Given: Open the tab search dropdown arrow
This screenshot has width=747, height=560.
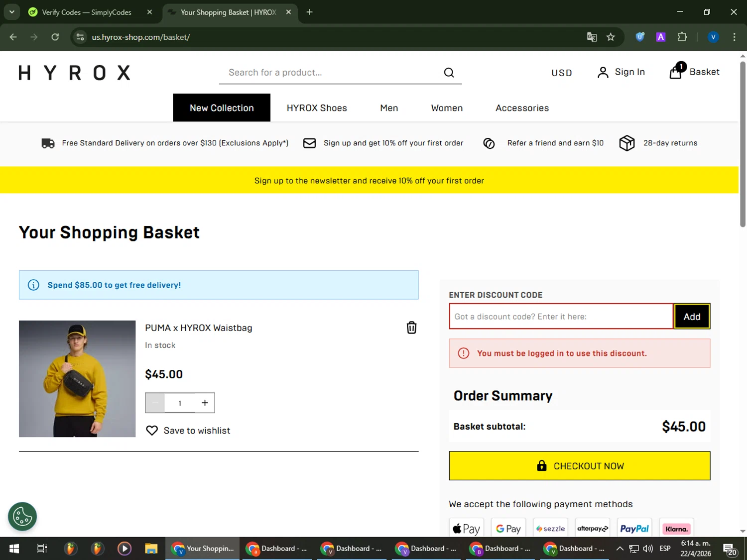Looking at the screenshot, I should (11, 12).
